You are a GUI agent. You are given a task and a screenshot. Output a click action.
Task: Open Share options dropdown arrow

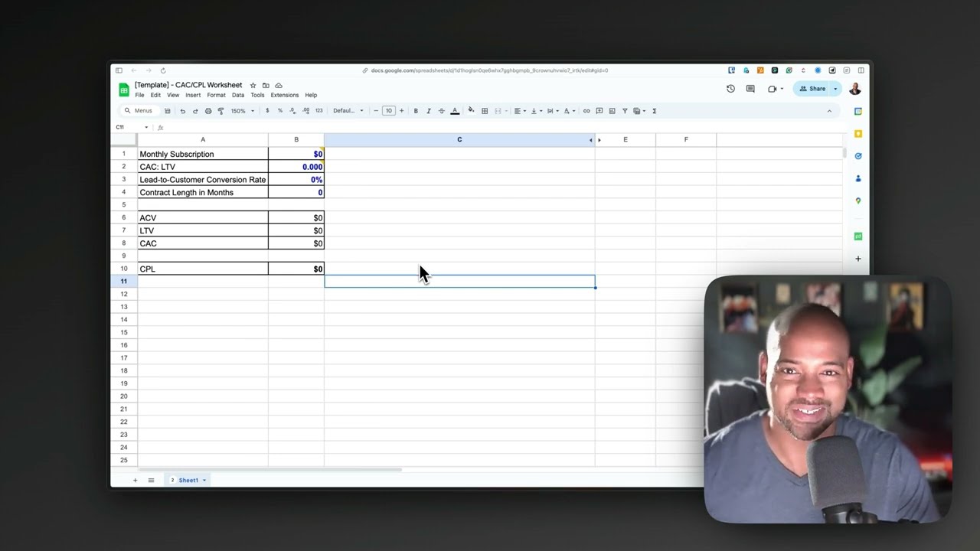(x=835, y=89)
